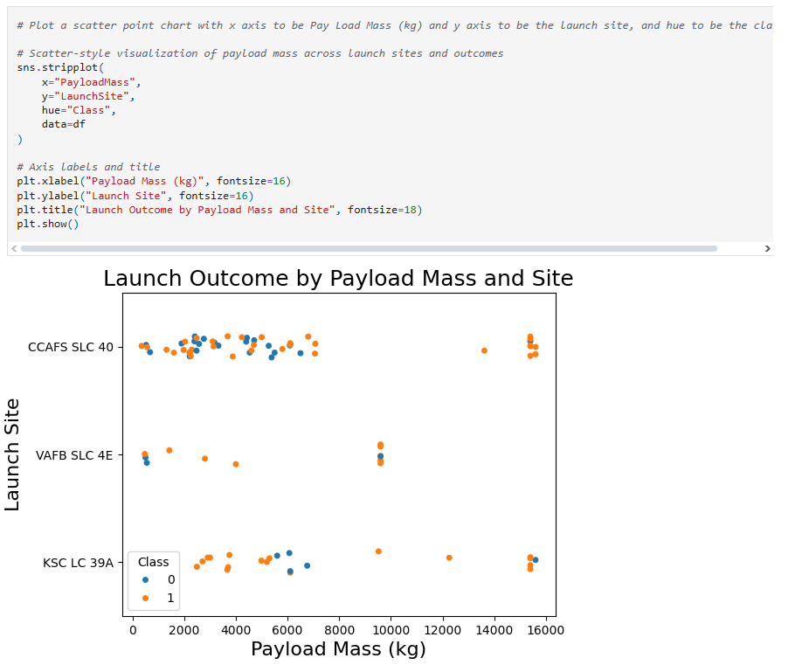Click the orange point near 9500 kg at KSC LC 39A

(x=378, y=551)
